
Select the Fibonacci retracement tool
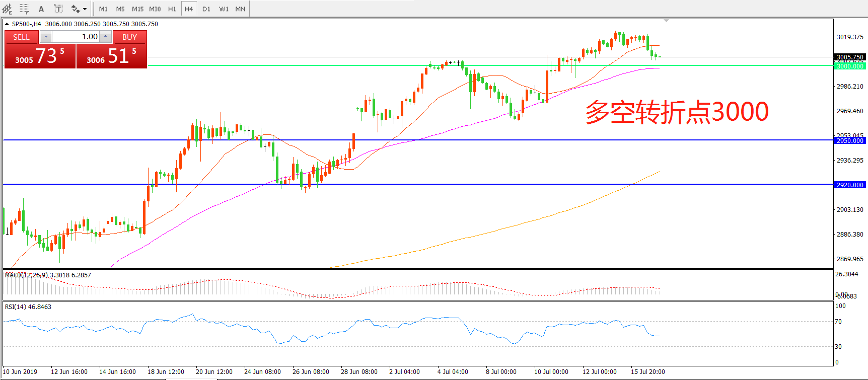click(24, 9)
